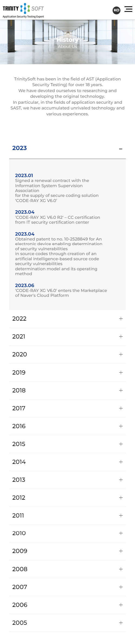
Task: Expand the 2020 history row
Action: click(x=67, y=354)
